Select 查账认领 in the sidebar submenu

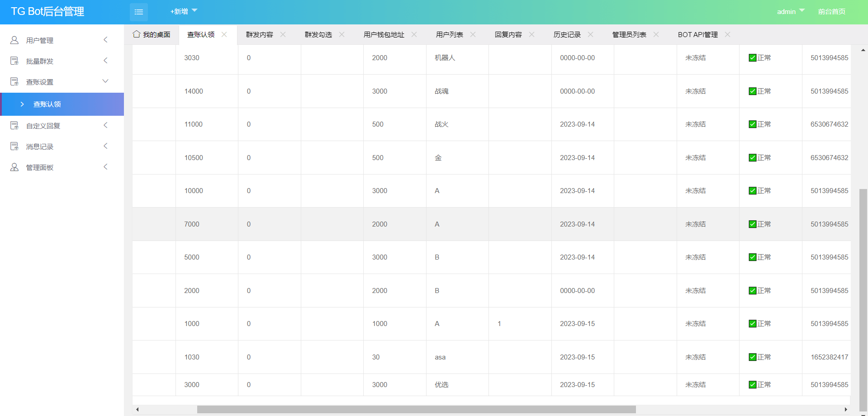pos(47,104)
